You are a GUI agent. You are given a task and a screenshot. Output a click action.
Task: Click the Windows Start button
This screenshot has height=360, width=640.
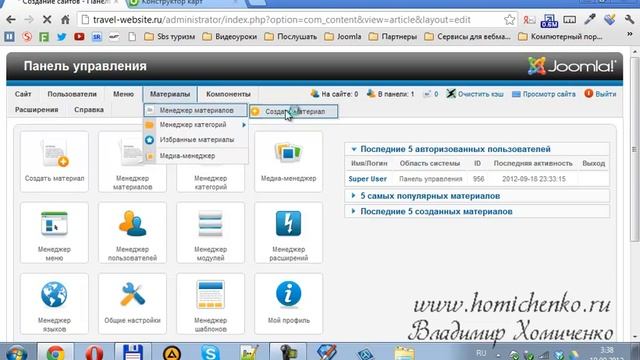pyautogui.click(x=16, y=353)
